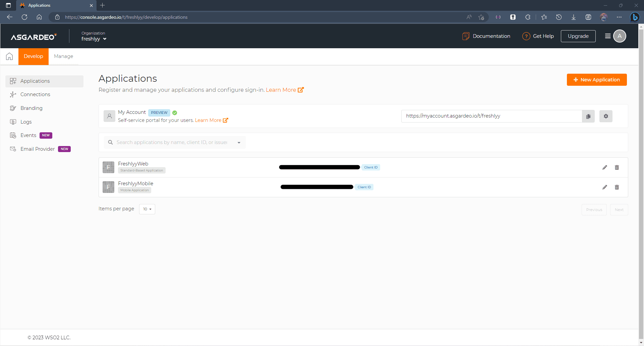644x346 pixels.
Task: Expand the freshlyy organization switcher
Action: (x=94, y=39)
